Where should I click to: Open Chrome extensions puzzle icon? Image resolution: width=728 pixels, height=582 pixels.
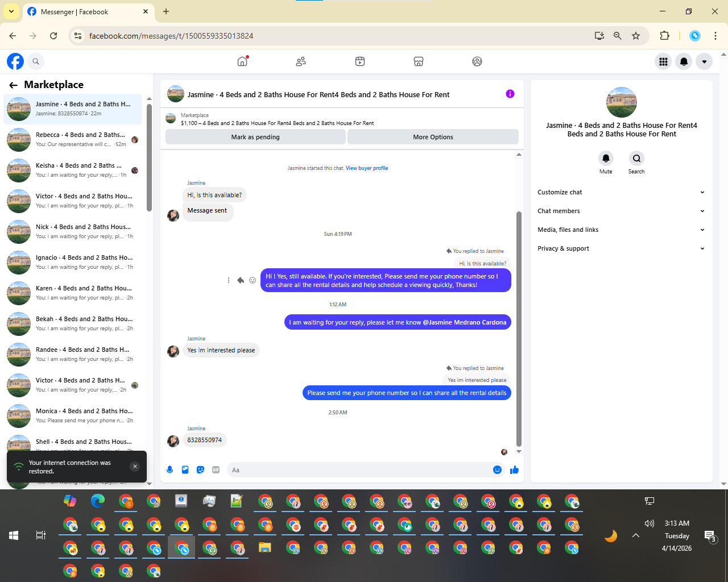coord(664,36)
